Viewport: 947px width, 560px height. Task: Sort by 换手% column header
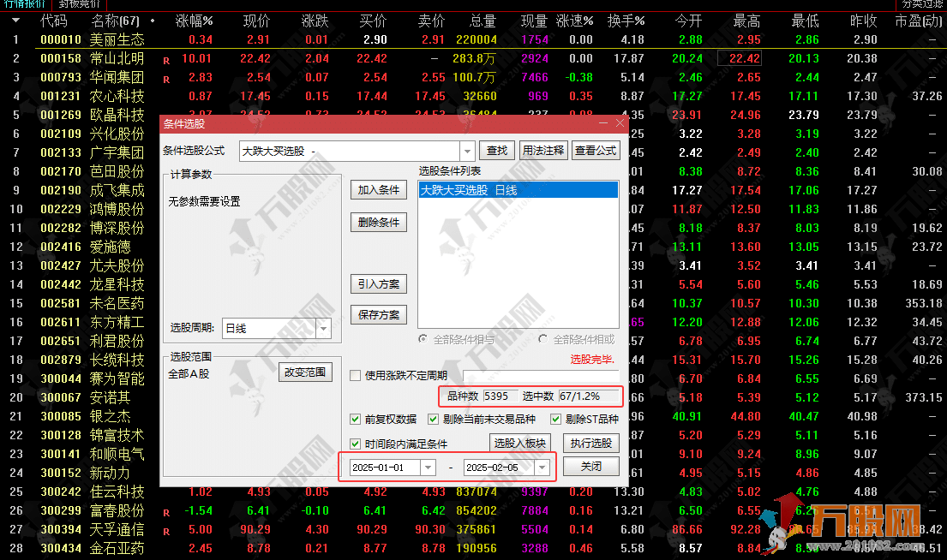pos(626,21)
